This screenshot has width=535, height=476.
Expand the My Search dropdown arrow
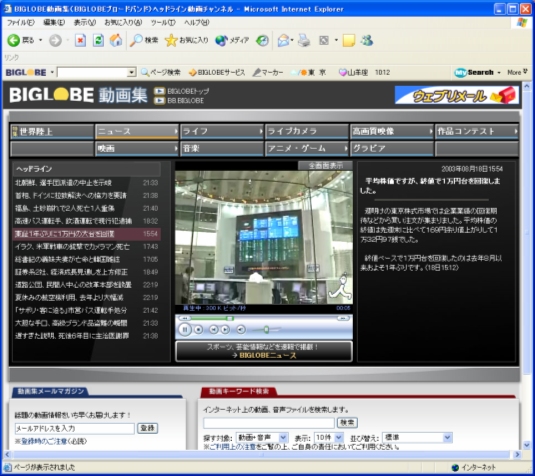[x=499, y=72]
